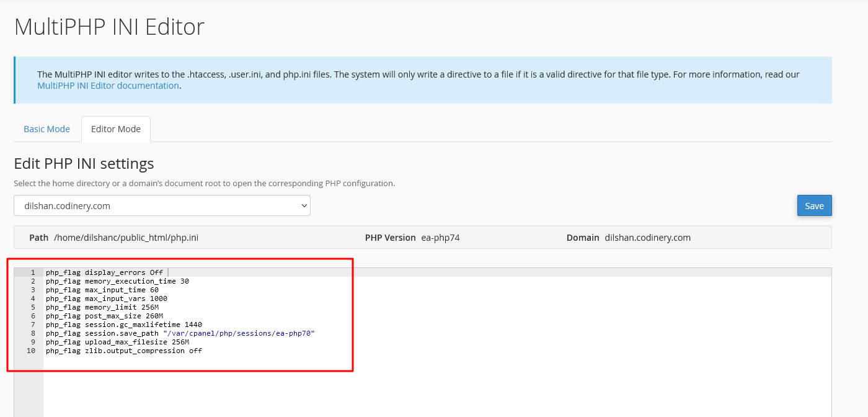The image size is (868, 417).
Task: Click the post_max_size 260M directive
Action: pos(99,315)
